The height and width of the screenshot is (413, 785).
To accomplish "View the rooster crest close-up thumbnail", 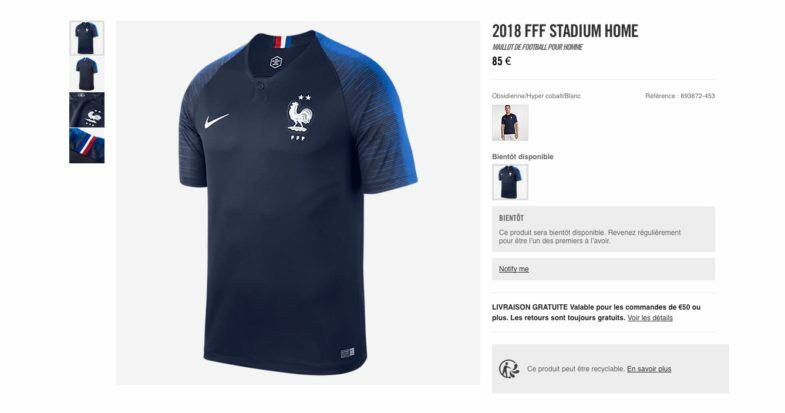I will [87, 110].
